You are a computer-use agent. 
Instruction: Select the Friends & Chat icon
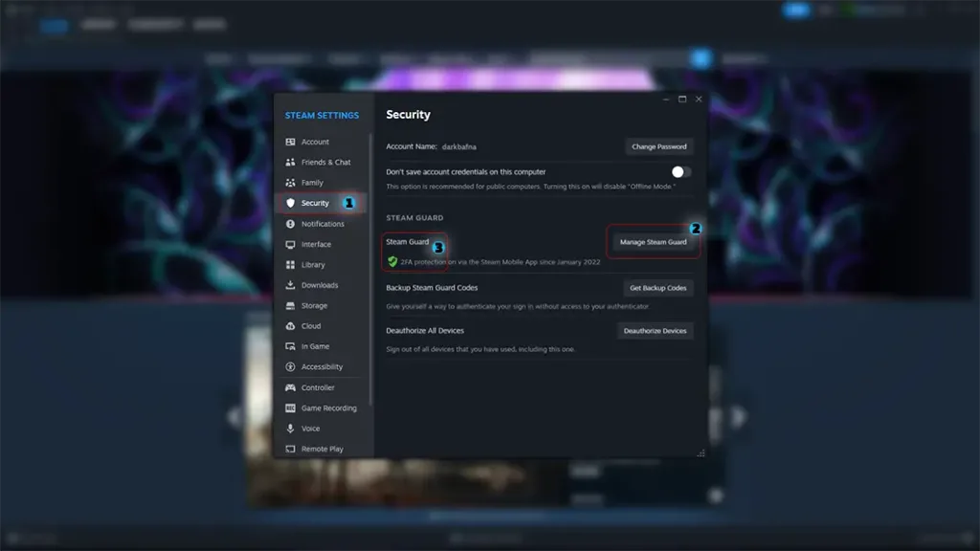291,163
